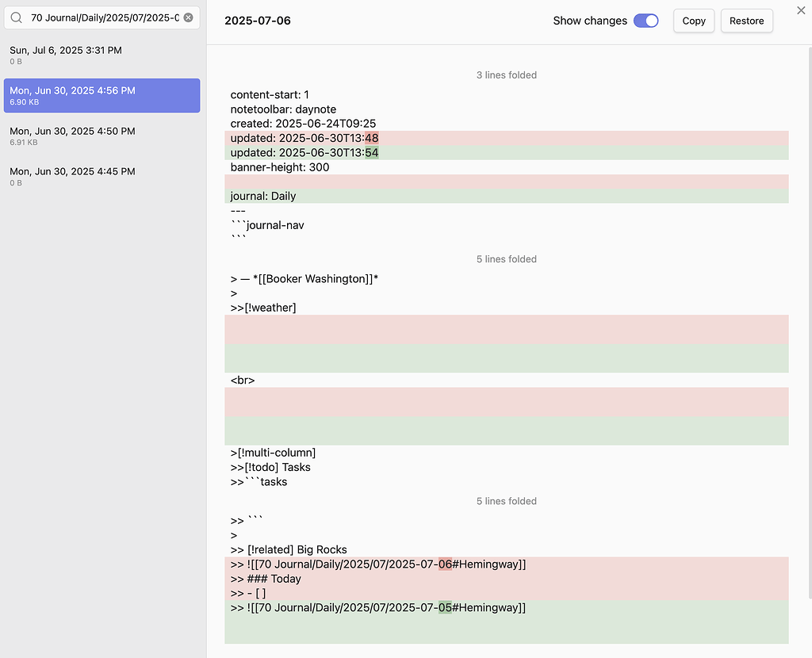812x658 pixels.
Task: Select the Mon, Jun 30 4:45 PM version
Action: pyautogui.click(x=101, y=176)
